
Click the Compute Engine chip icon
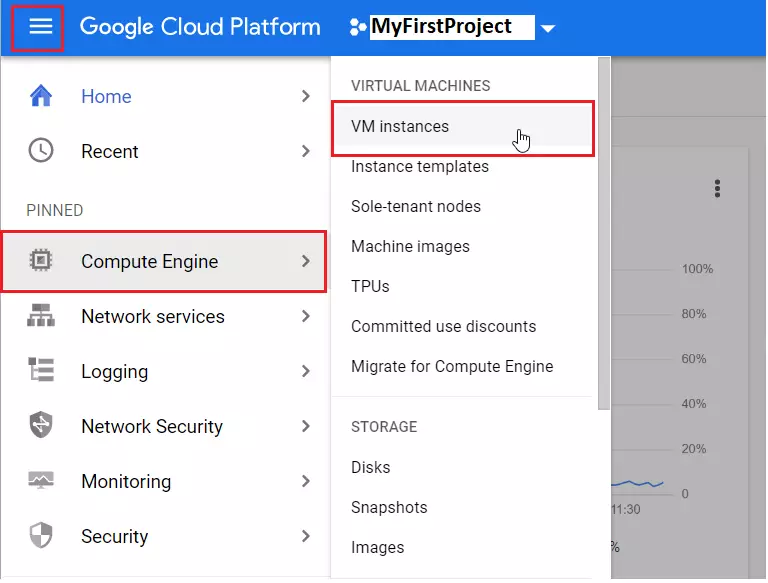pos(41,261)
